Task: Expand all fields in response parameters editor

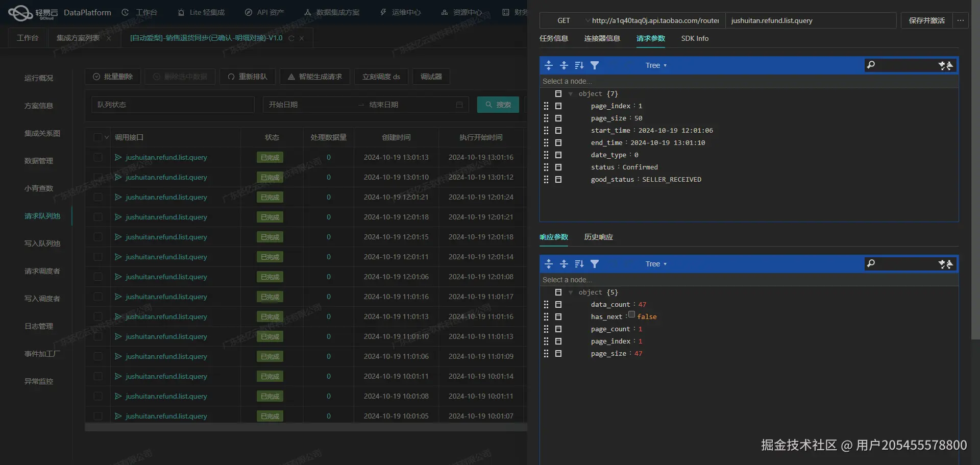Action: 549,264
